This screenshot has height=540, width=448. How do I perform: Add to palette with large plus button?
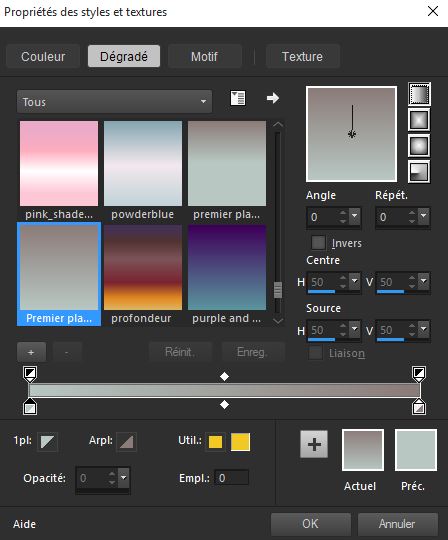click(x=314, y=444)
